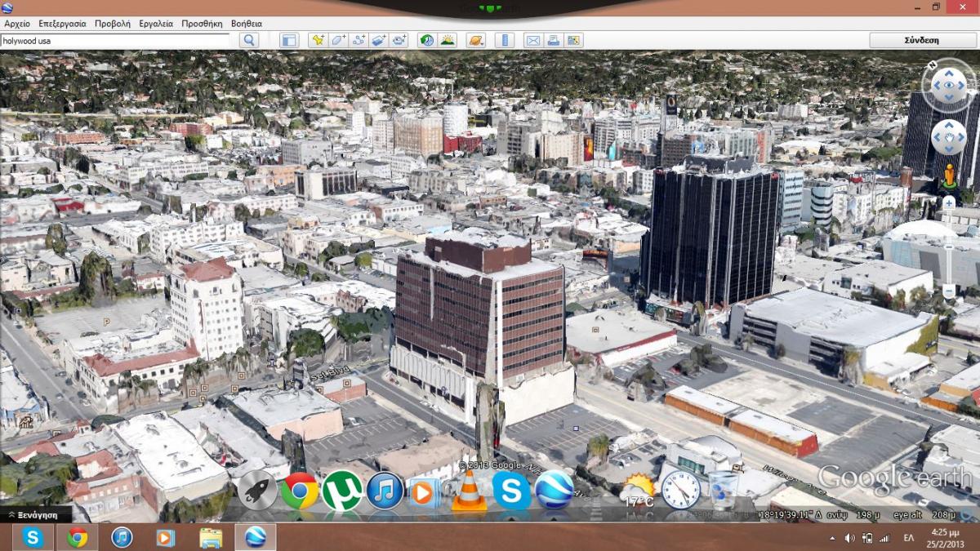Open Skype from the dock
This screenshot has width=980, height=551.
point(512,491)
